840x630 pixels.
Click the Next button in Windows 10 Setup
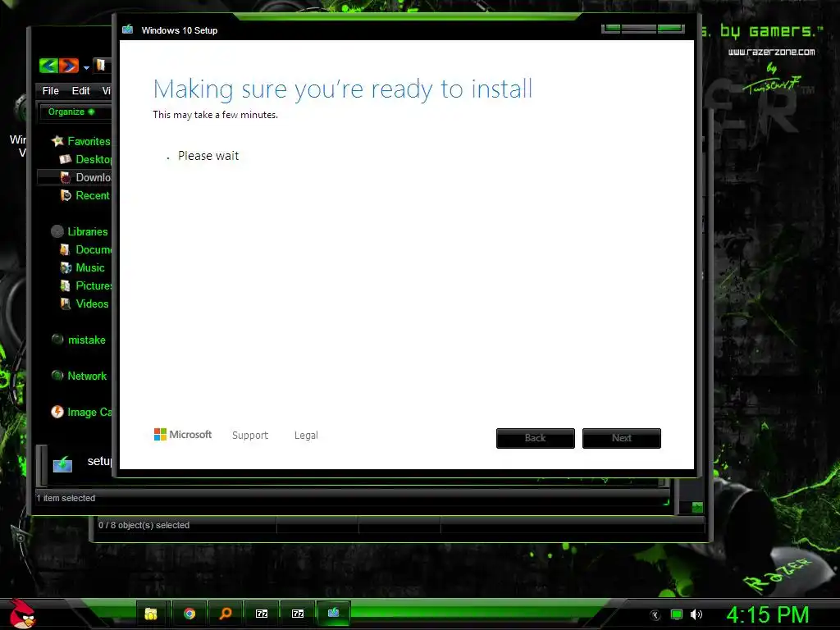coord(622,438)
